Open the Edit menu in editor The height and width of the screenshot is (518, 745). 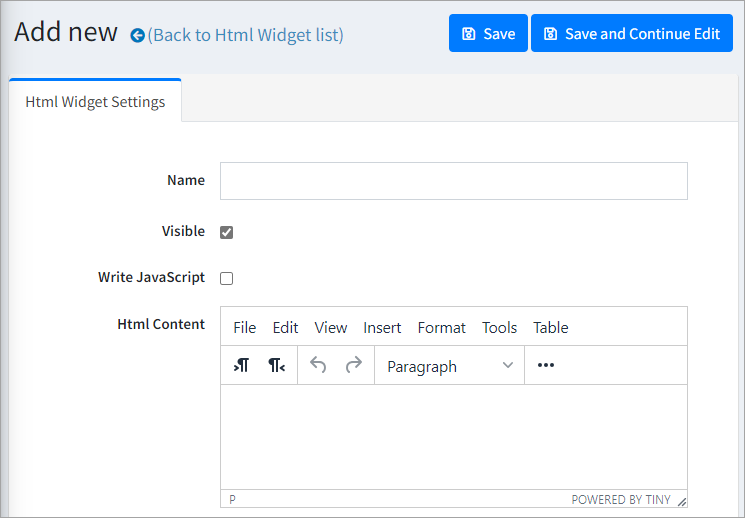[x=285, y=327]
